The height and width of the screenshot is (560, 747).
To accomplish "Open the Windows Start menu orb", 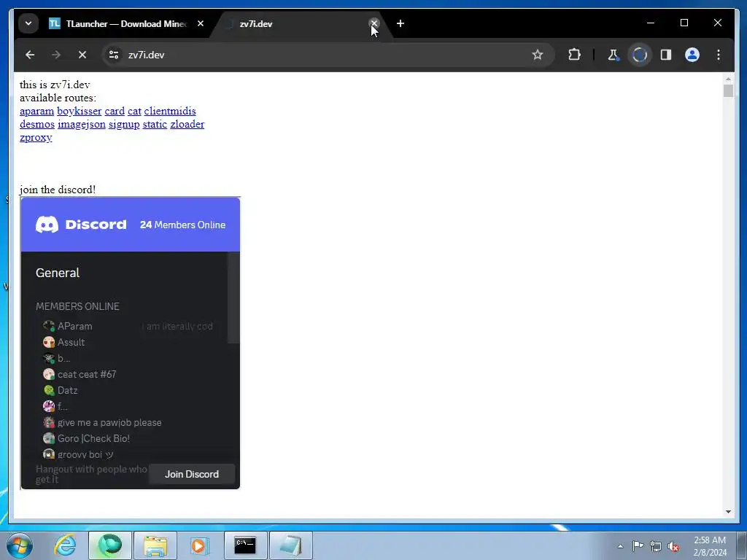I will coord(19,545).
